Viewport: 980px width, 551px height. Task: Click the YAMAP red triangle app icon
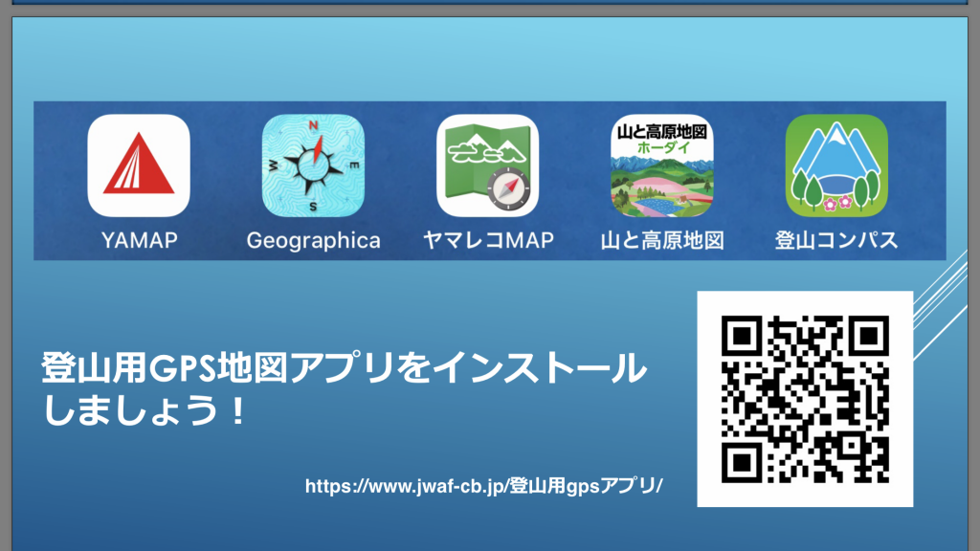click(x=139, y=165)
